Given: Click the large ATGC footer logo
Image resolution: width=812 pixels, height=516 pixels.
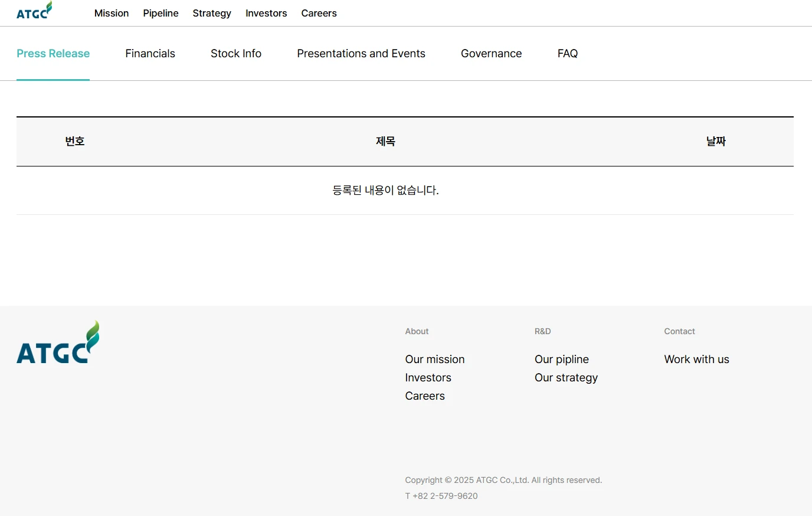Looking at the screenshot, I should (58, 343).
